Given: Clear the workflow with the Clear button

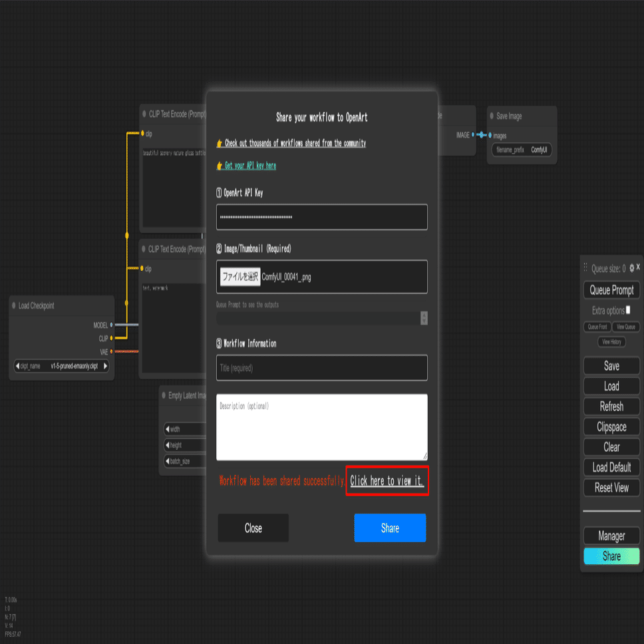Looking at the screenshot, I should [x=611, y=447].
